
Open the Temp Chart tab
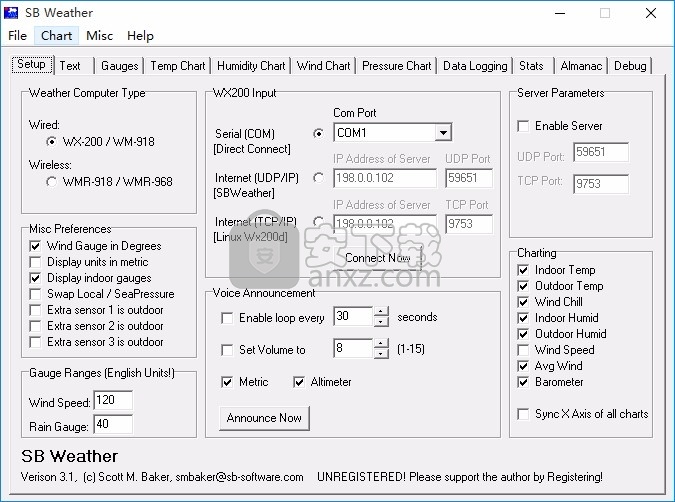click(177, 66)
